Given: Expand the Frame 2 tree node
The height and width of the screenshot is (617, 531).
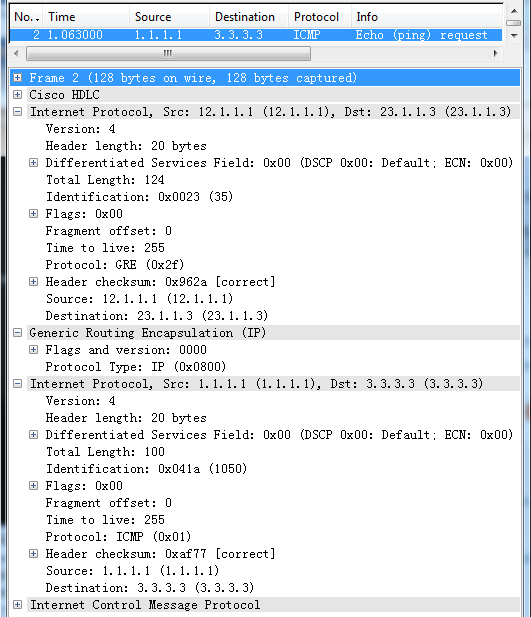Looking at the screenshot, I should coord(17,78).
